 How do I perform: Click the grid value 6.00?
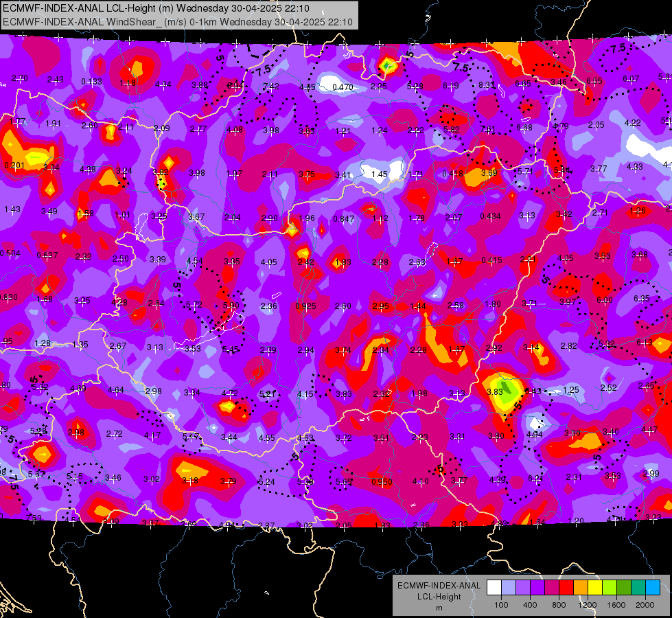605,300
